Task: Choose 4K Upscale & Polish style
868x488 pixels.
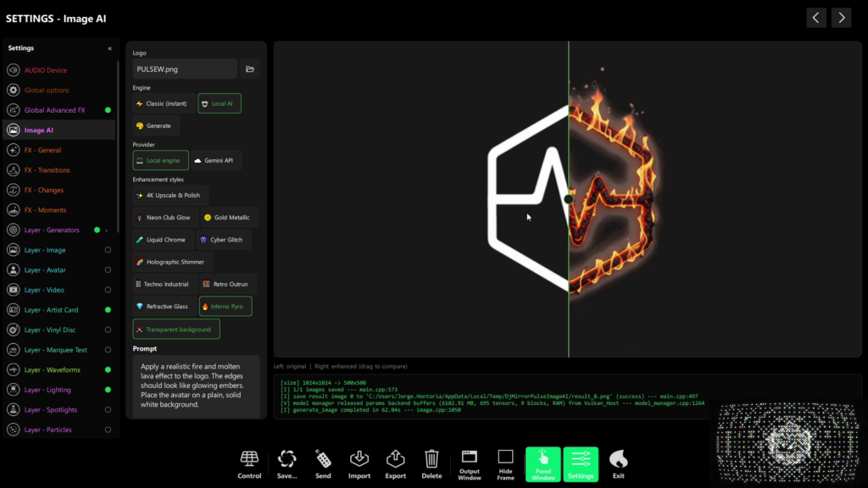Action: tap(170, 196)
